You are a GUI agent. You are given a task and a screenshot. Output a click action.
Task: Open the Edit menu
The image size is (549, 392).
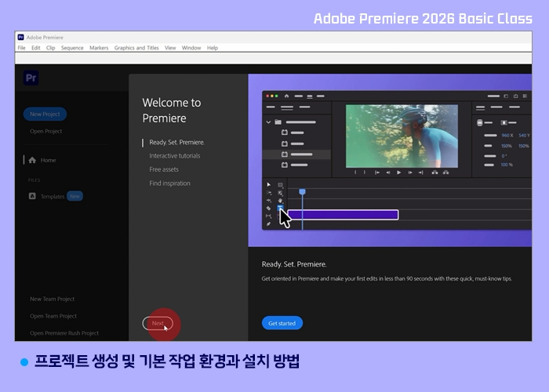pyautogui.click(x=36, y=48)
